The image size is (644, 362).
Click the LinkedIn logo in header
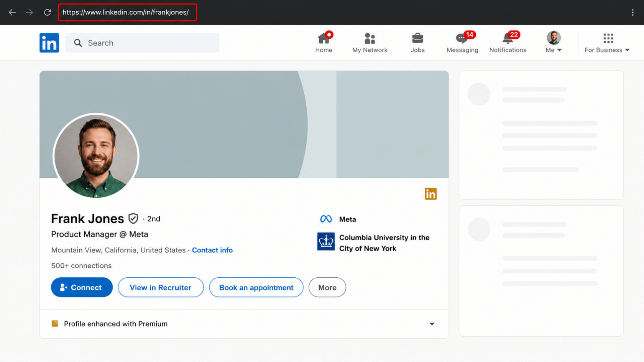tap(49, 43)
